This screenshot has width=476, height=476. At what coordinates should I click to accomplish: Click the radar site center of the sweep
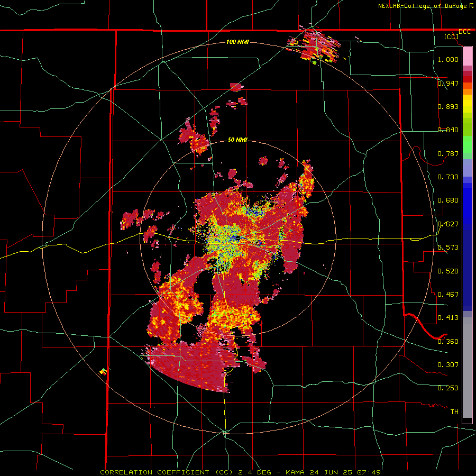tap(238, 238)
